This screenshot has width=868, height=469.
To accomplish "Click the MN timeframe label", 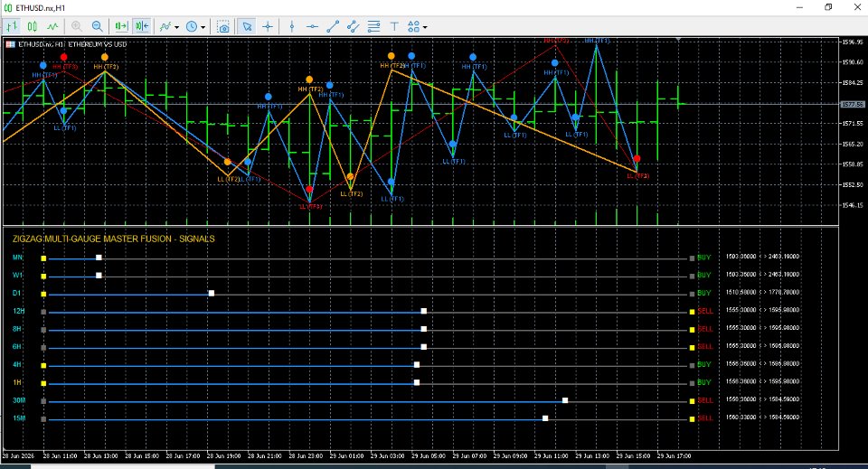I will click(17, 258).
